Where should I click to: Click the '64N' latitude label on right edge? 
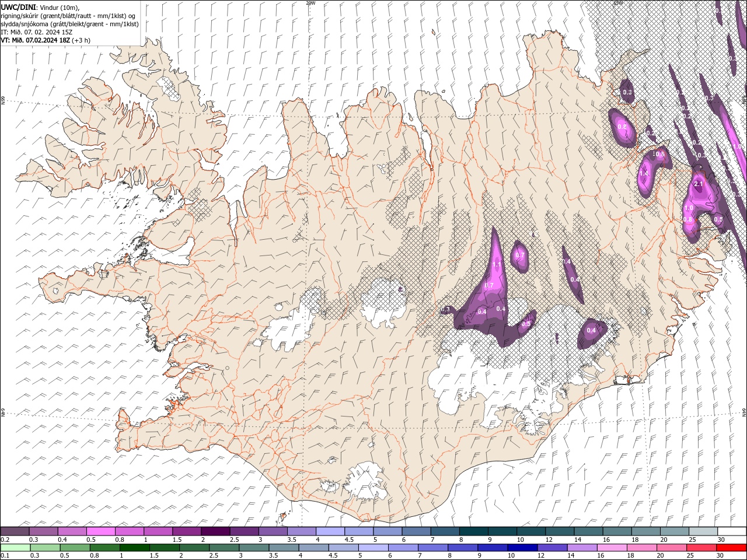tap(744, 412)
